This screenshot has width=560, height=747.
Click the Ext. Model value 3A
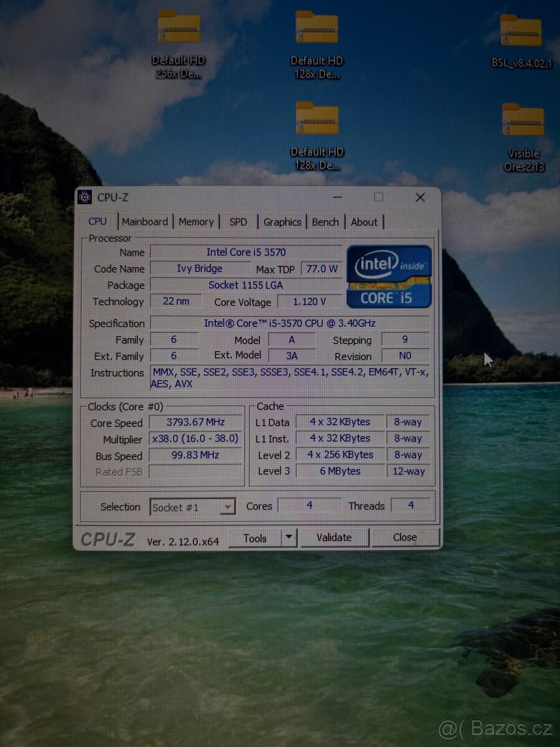click(292, 356)
